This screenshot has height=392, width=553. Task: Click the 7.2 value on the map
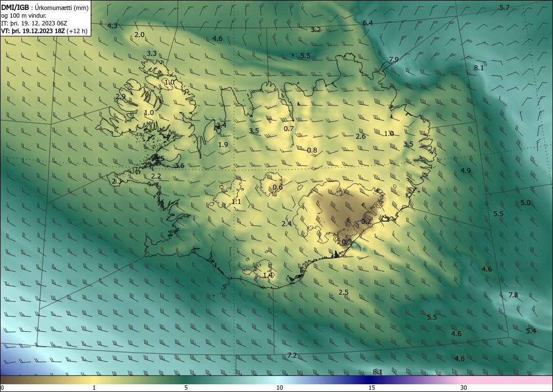[292, 356]
